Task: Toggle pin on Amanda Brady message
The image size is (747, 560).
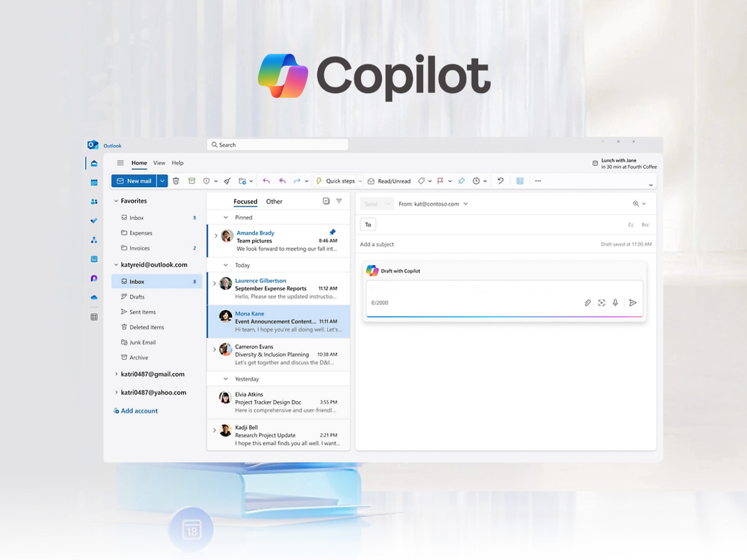Action: pyautogui.click(x=332, y=232)
